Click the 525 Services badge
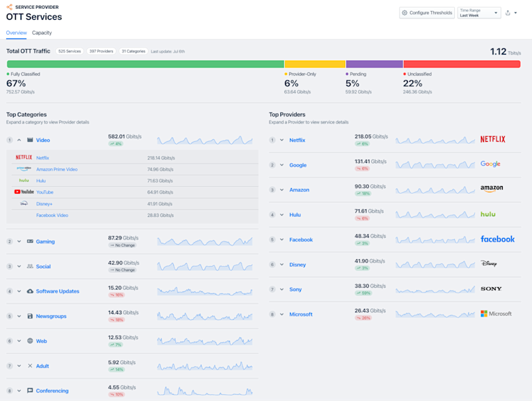Image resolution: width=532 pixels, height=401 pixels. tap(70, 51)
